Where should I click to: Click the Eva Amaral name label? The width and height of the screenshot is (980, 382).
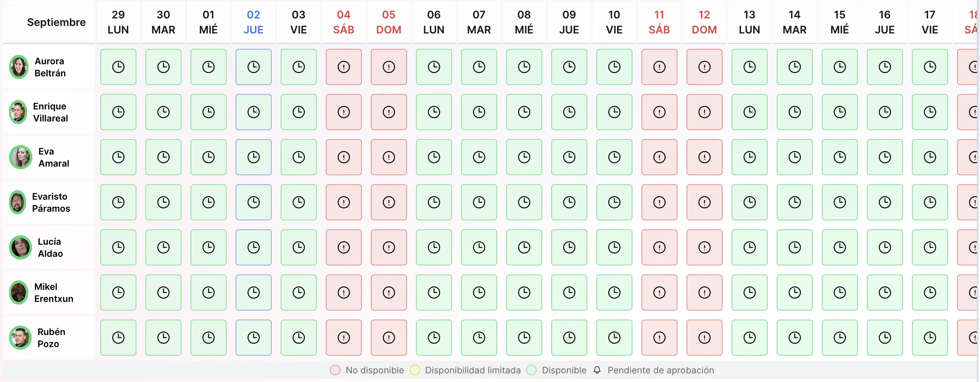pos(54,157)
